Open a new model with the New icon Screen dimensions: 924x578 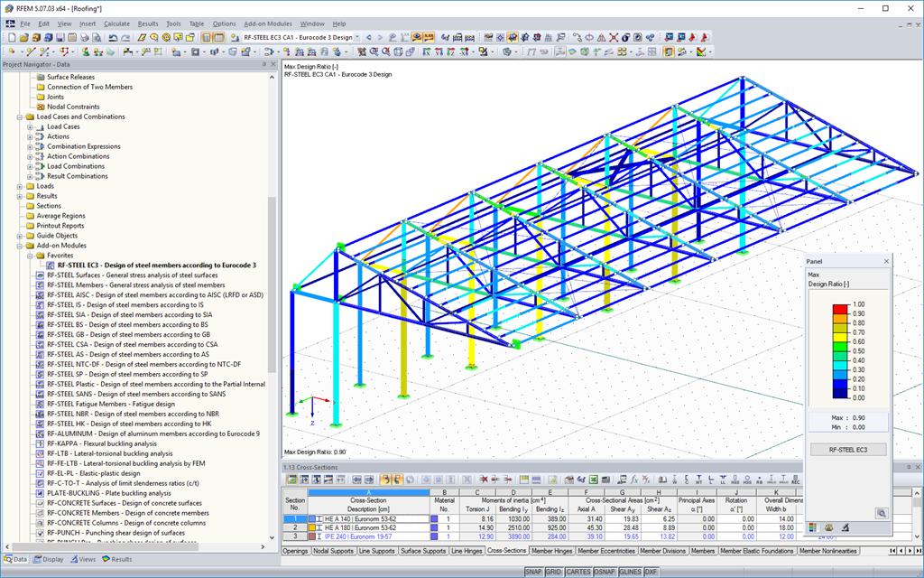13,38
